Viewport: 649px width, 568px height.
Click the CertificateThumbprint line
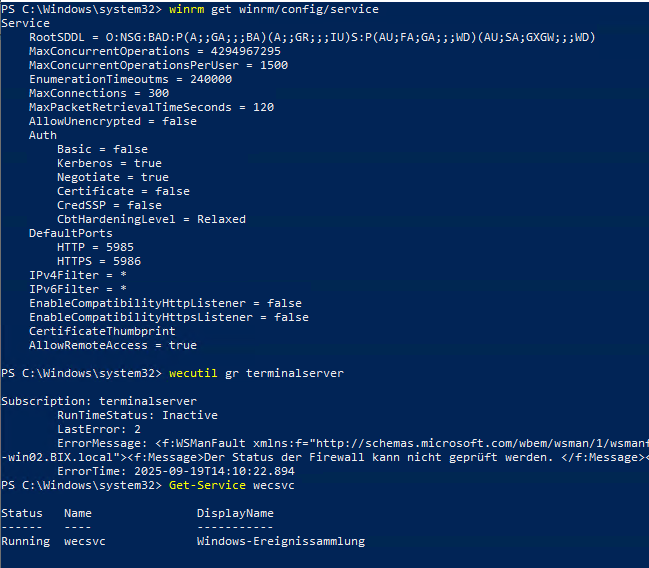102,331
